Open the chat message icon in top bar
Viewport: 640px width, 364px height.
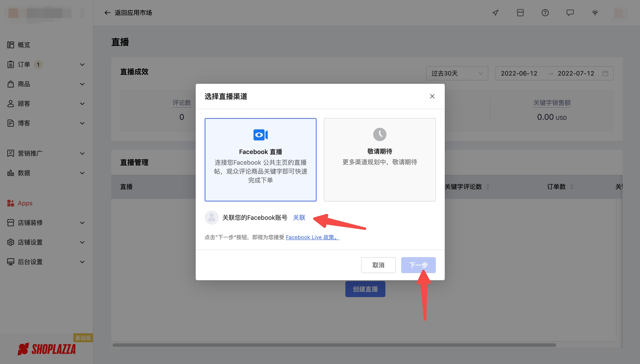tap(570, 12)
